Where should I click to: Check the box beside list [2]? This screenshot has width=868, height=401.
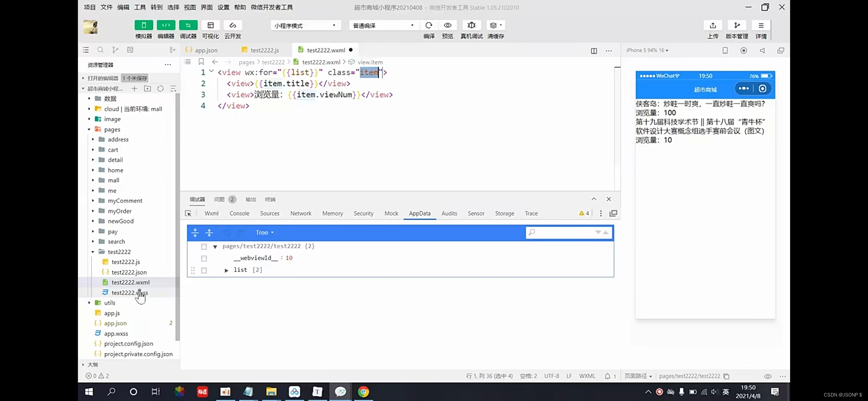click(x=204, y=270)
